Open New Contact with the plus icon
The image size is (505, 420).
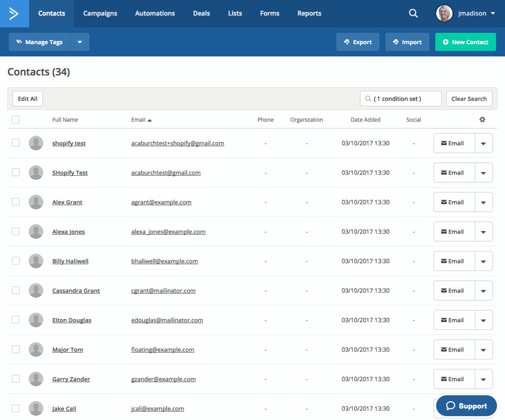[445, 42]
